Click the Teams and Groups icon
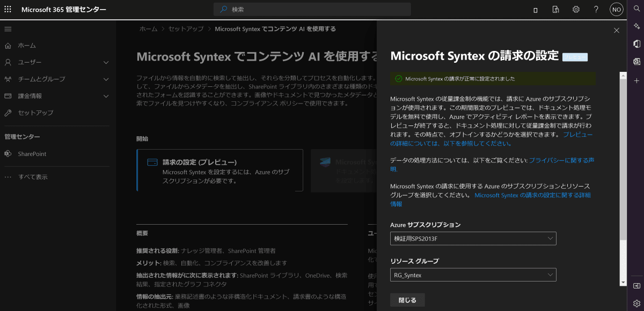 tap(8, 79)
